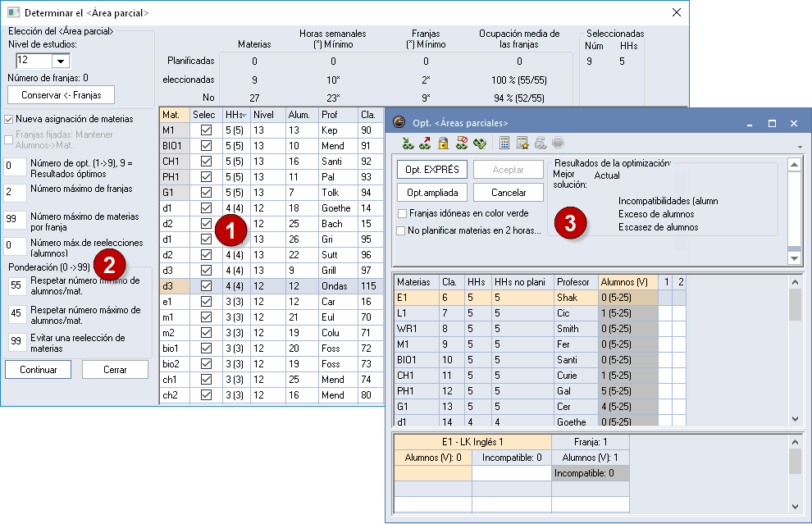The width and height of the screenshot is (812, 524).
Task: Click the window icon of Determinar el Área parcial
Action: (13, 12)
